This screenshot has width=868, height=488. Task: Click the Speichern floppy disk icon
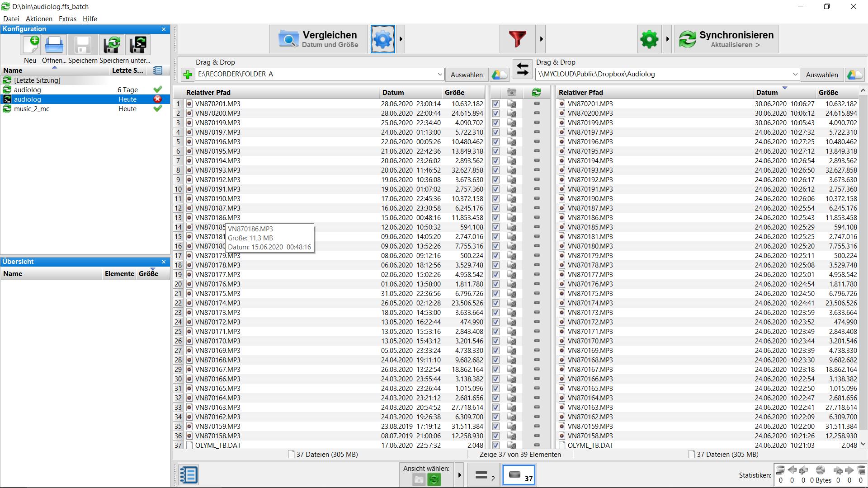(83, 45)
